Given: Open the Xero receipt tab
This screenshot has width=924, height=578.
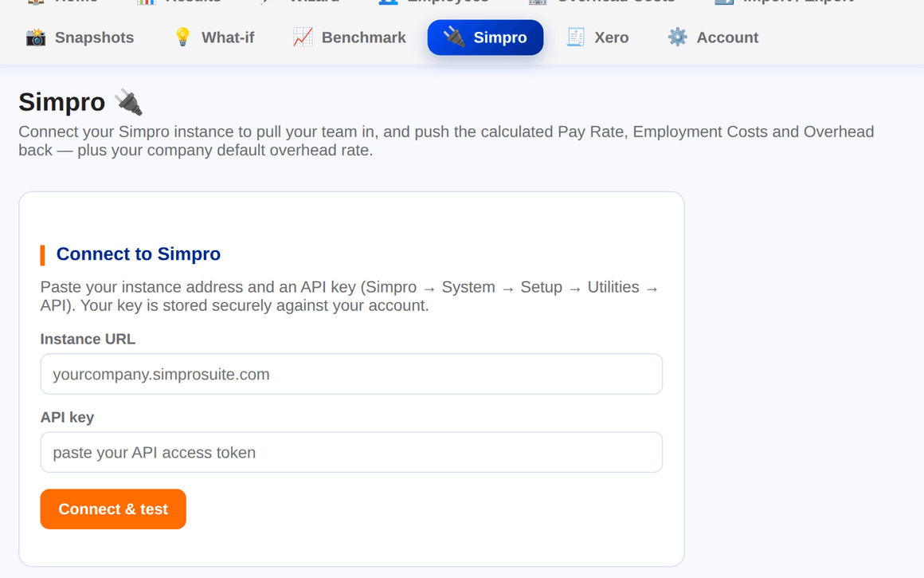Looking at the screenshot, I should pos(597,37).
